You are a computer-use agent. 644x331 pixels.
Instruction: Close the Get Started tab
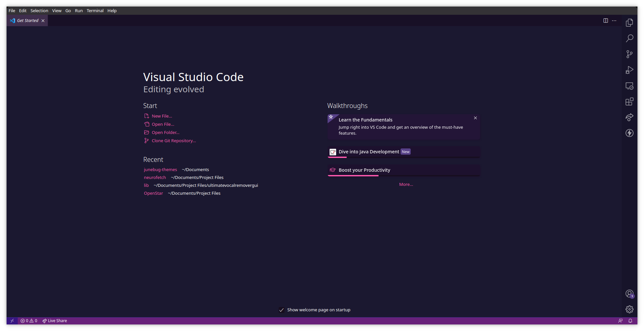(x=43, y=21)
